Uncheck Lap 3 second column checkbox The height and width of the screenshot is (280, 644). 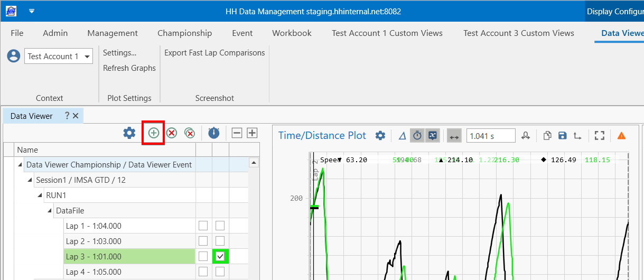(x=220, y=256)
